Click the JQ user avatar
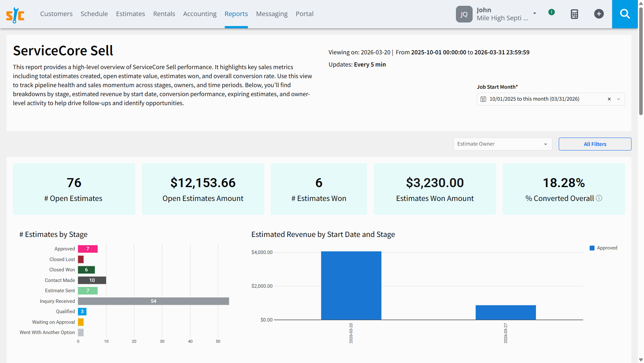Viewport: 644px width, 363px height. pos(464,14)
